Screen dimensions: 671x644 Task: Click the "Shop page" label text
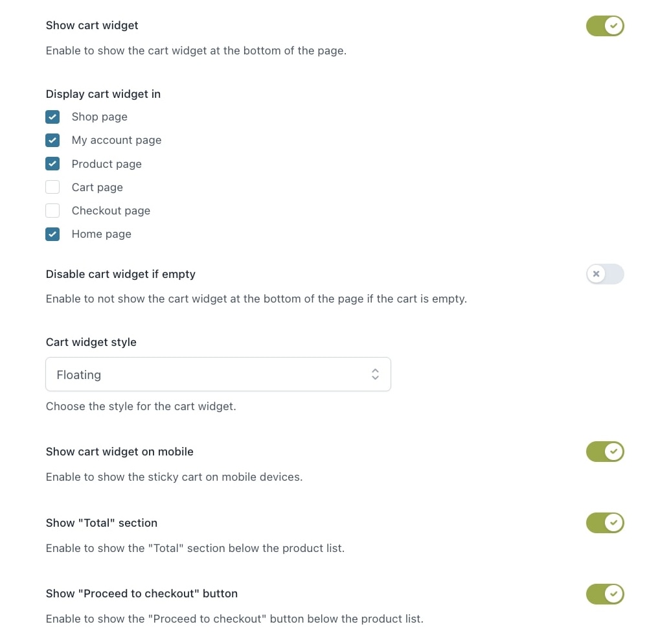99,117
